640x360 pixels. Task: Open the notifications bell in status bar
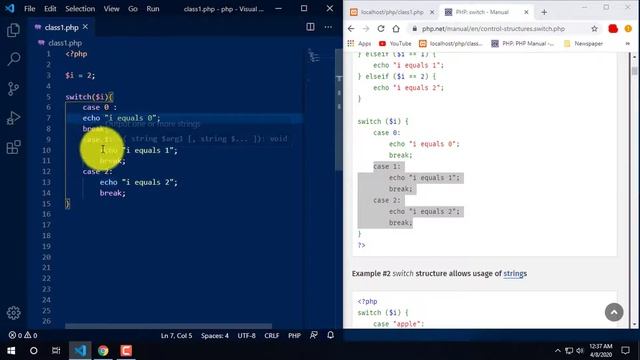pyautogui.click(x=331, y=335)
